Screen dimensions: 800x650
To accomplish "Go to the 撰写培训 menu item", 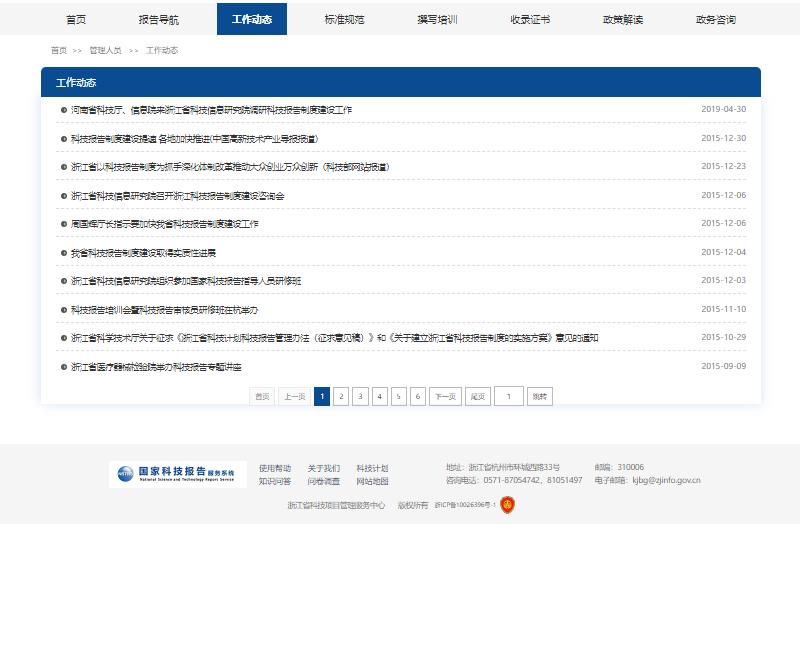I will click(437, 19).
